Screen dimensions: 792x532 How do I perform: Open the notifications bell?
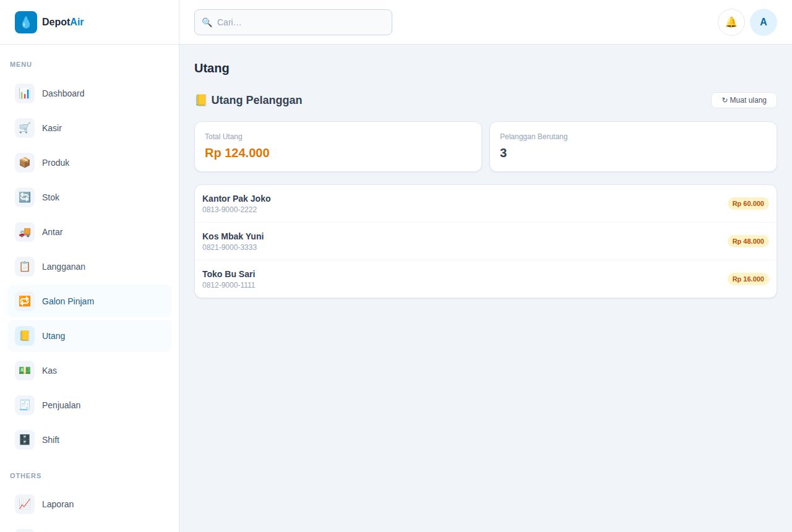tap(731, 22)
